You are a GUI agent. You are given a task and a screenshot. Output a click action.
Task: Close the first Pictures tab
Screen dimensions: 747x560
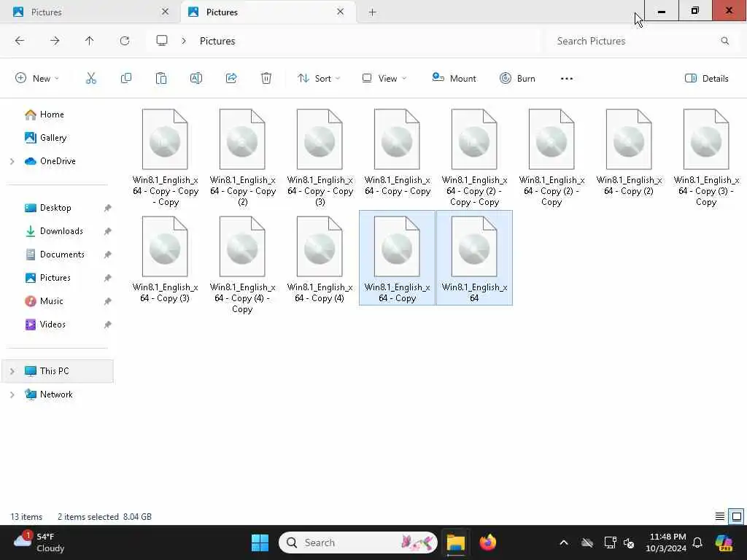click(x=165, y=12)
